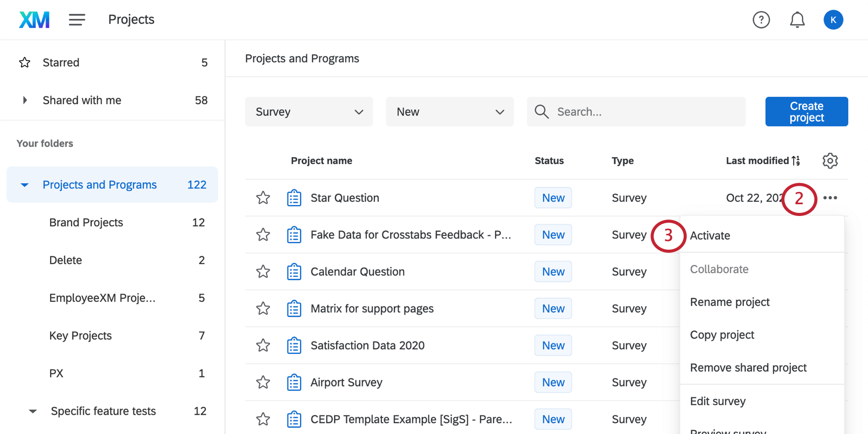Open the user account avatar menu

(833, 20)
